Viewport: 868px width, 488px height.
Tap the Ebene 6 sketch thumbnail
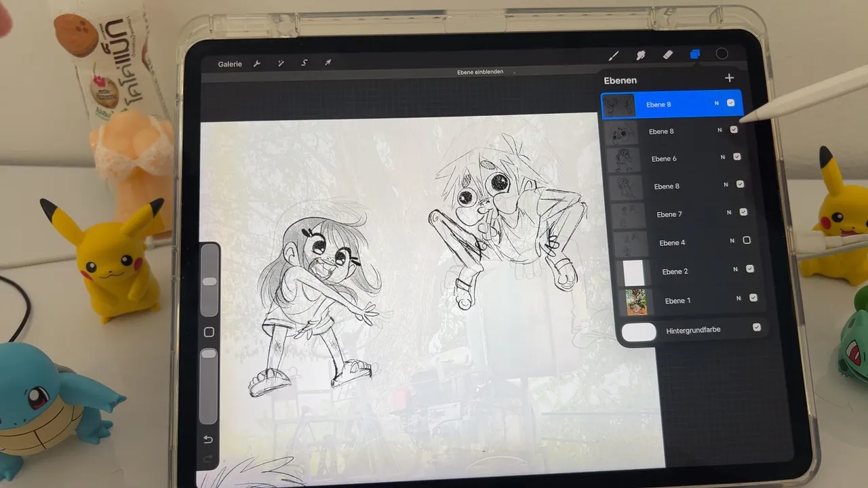623,159
